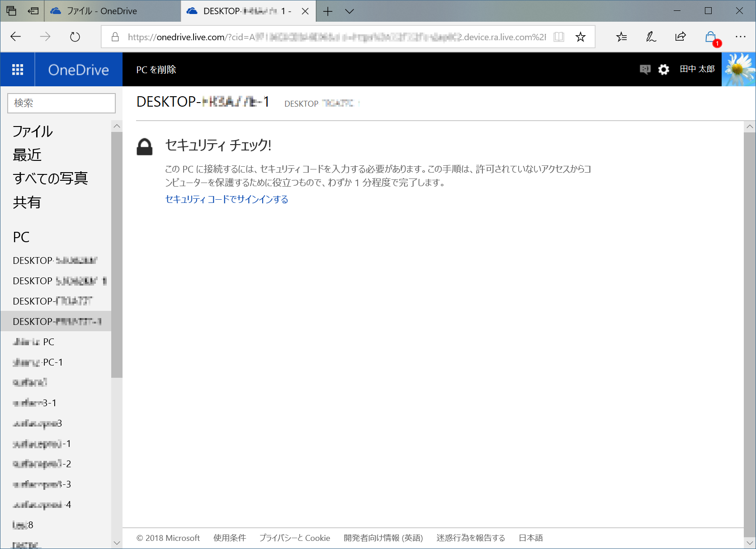Click the feedback chat icon in header
The image size is (756, 549).
click(x=644, y=69)
